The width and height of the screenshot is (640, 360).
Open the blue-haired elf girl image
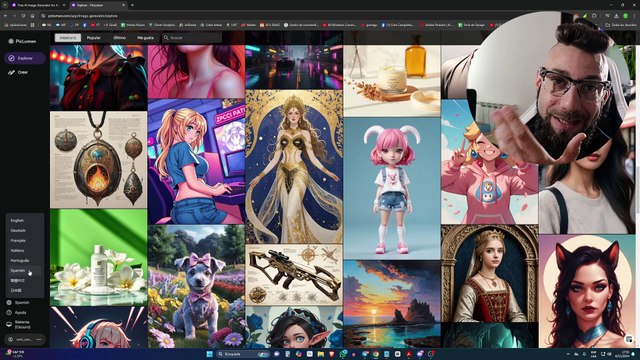[294, 327]
